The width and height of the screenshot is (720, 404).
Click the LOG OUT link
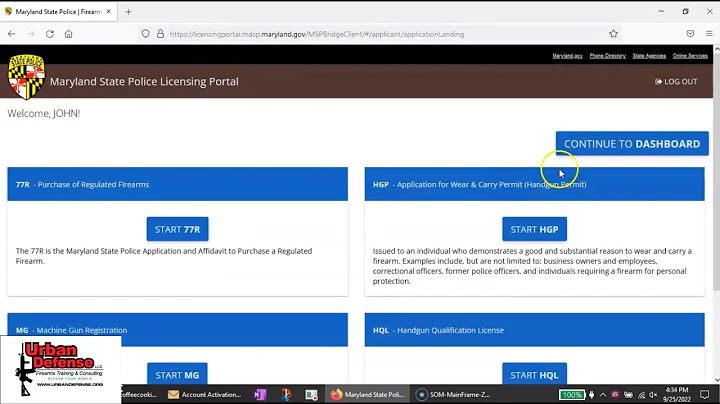pyautogui.click(x=676, y=82)
